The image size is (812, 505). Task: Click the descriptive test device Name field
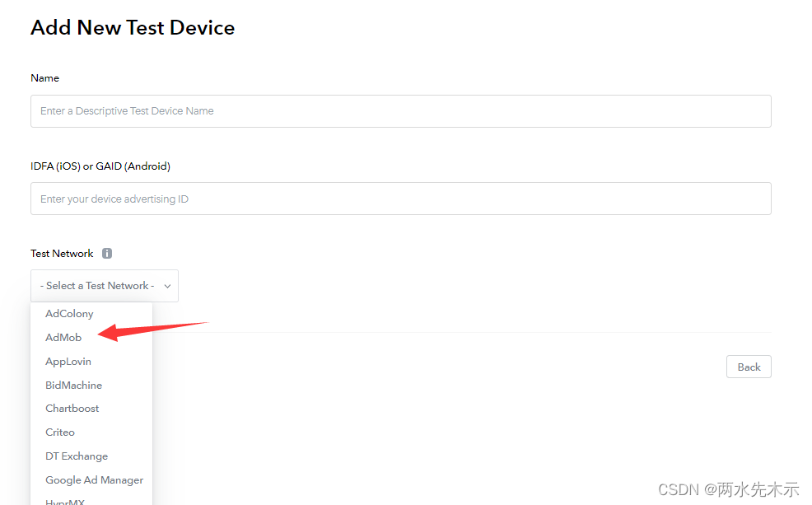click(401, 110)
